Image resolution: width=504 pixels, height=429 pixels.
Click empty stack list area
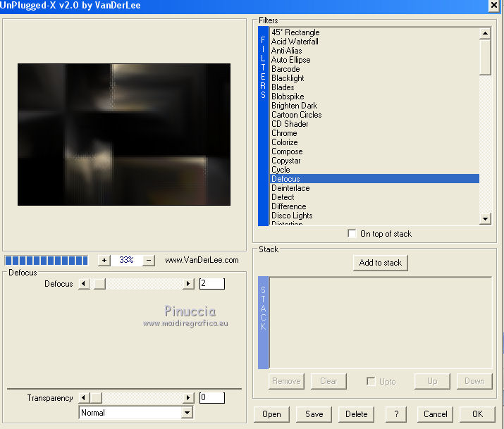click(x=381, y=323)
